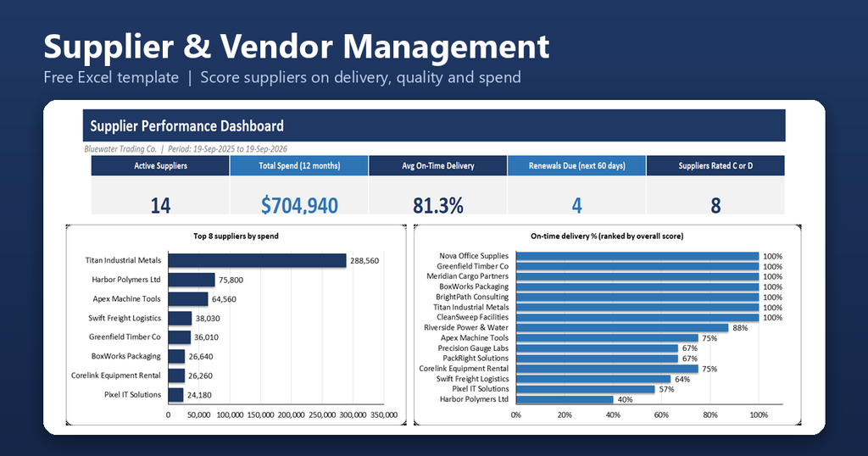Click the 75,800 data label

click(x=231, y=280)
